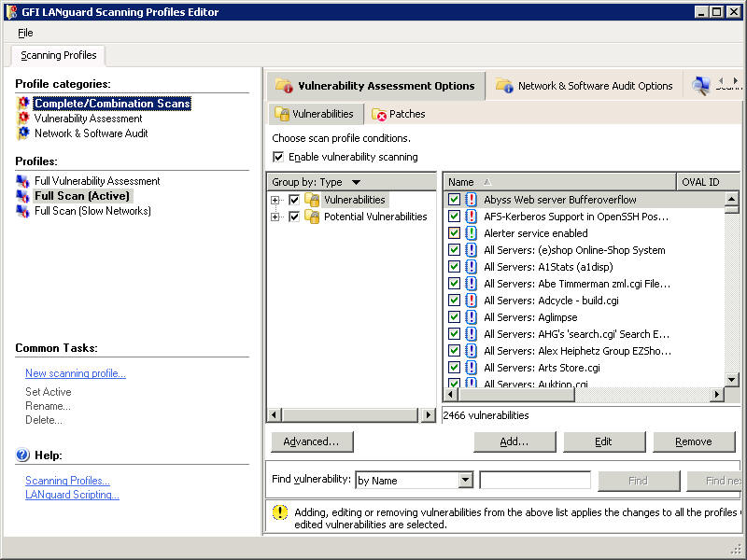Click the Network & Software Audit category icon
The width and height of the screenshot is (747, 560).
[x=23, y=133]
